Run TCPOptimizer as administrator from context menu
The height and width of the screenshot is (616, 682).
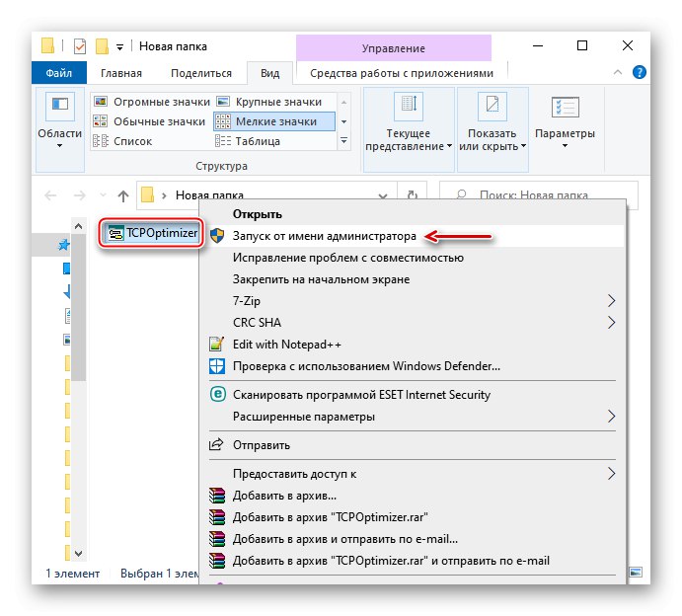pos(414,236)
